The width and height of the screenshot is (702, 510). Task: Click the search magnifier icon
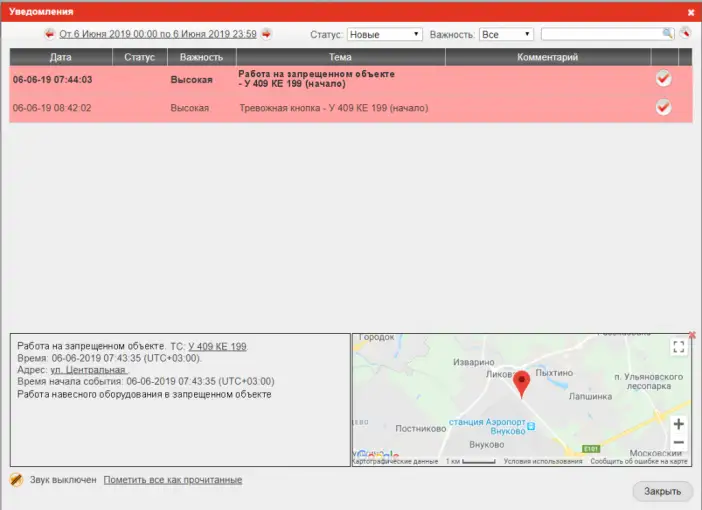[667, 34]
